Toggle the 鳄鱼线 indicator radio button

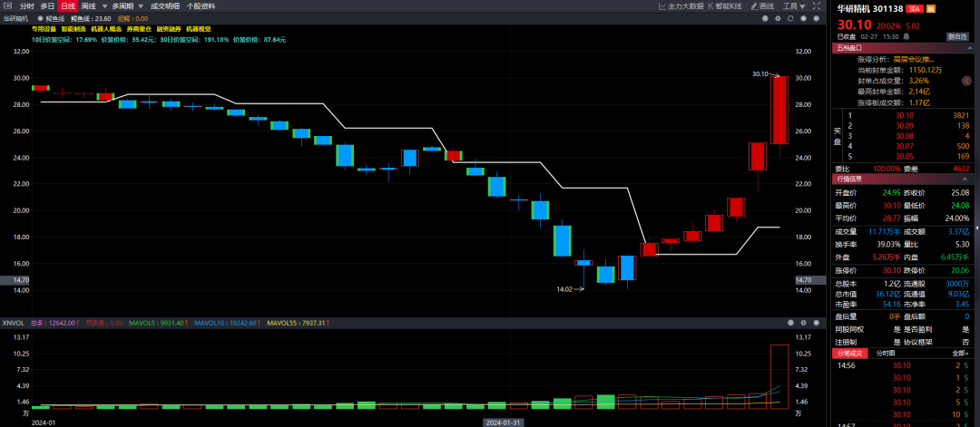point(39,18)
